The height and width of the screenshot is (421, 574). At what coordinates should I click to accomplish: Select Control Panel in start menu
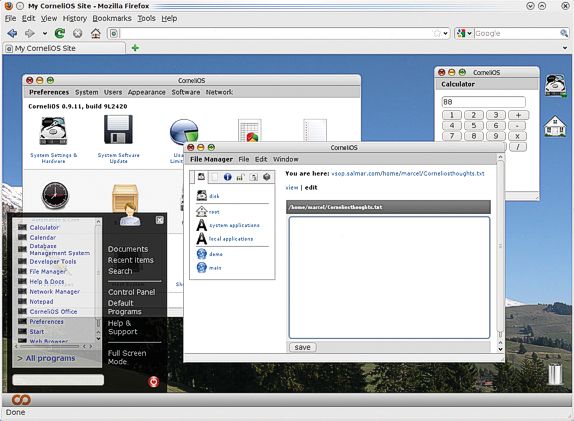click(x=131, y=292)
